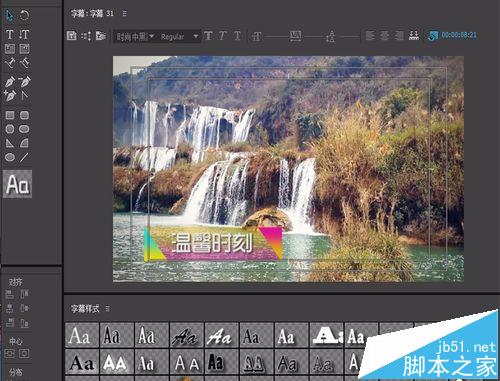This screenshot has height=381, width=500.
Task: Select the Vertical Type tool
Action: click(24, 34)
